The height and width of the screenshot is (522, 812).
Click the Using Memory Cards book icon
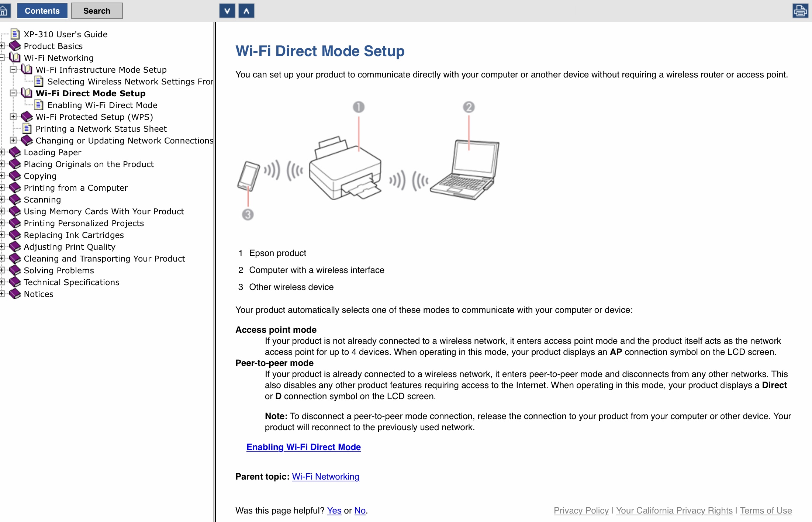point(15,211)
